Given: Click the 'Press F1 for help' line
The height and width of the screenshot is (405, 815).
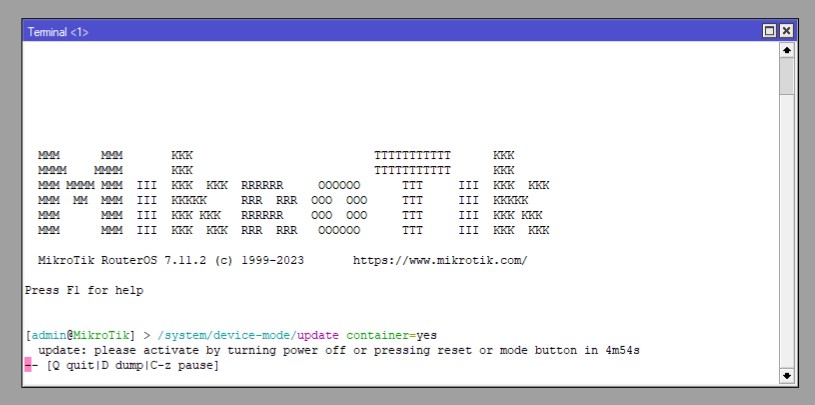Looking at the screenshot, I should (83, 291).
